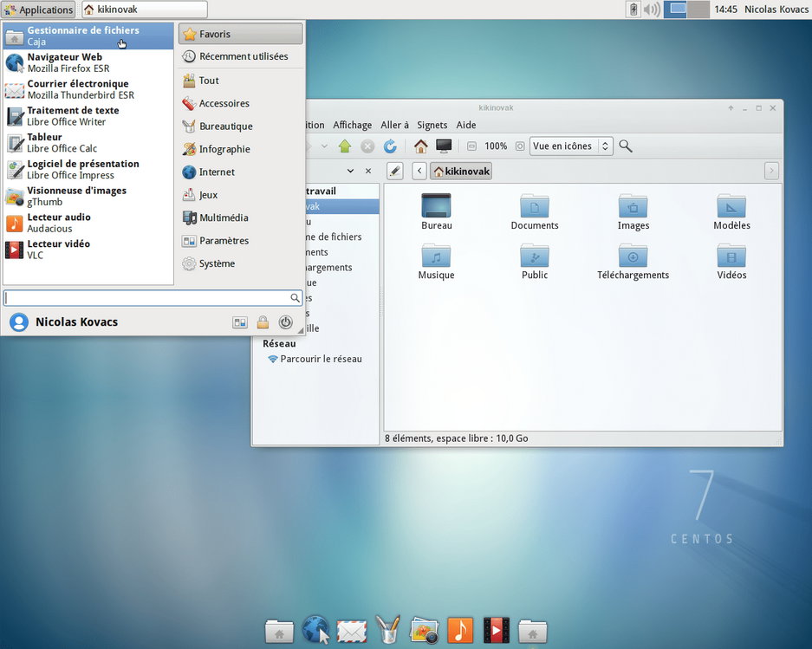Open the Système category

[241, 263]
